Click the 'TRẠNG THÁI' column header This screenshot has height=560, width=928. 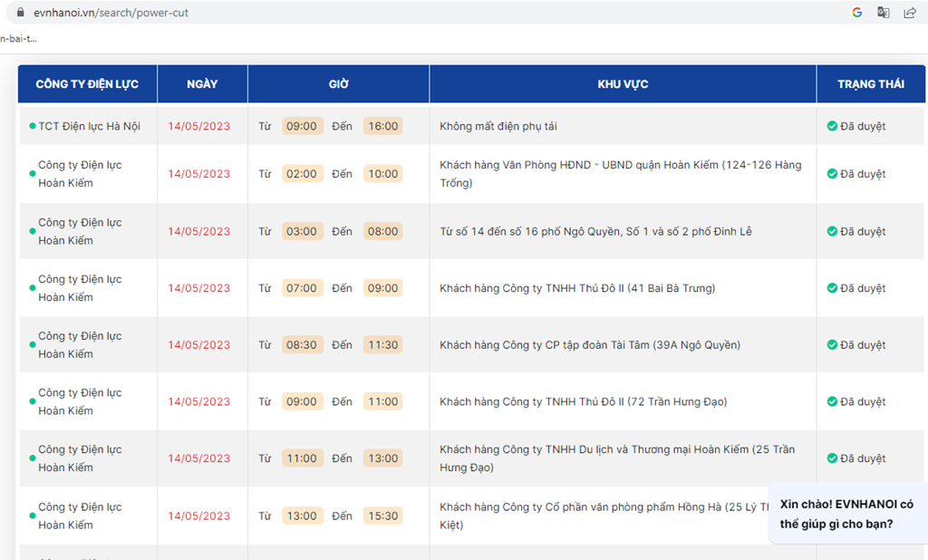tap(871, 84)
